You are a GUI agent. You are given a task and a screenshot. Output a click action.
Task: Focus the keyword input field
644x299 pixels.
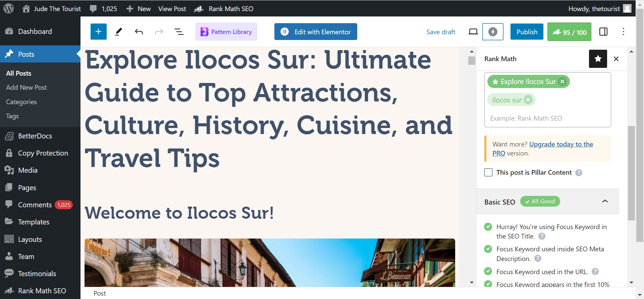coord(547,118)
